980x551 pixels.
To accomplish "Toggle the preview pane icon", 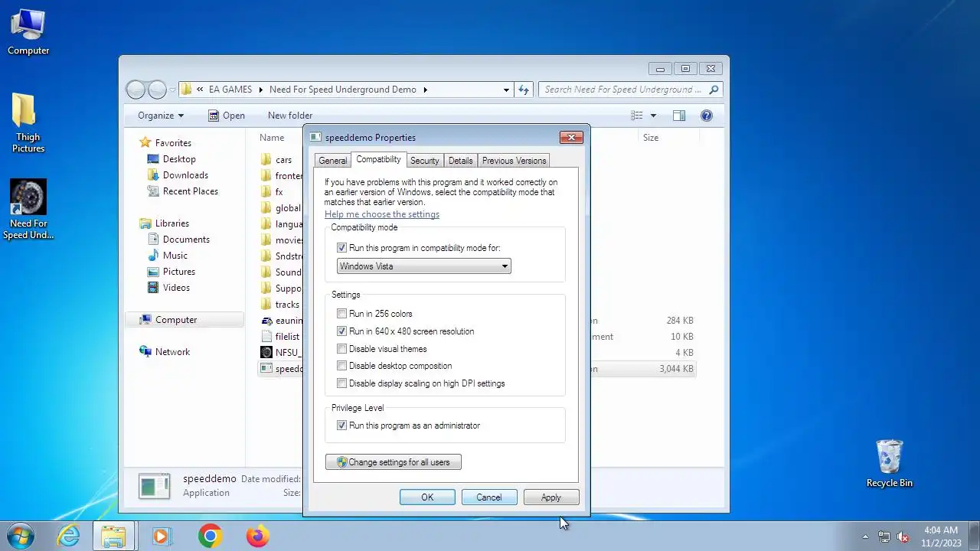I will pyautogui.click(x=678, y=116).
